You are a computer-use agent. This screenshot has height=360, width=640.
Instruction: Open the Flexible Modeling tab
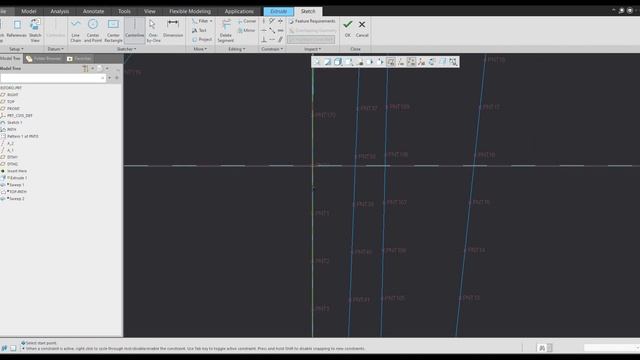pos(190,11)
